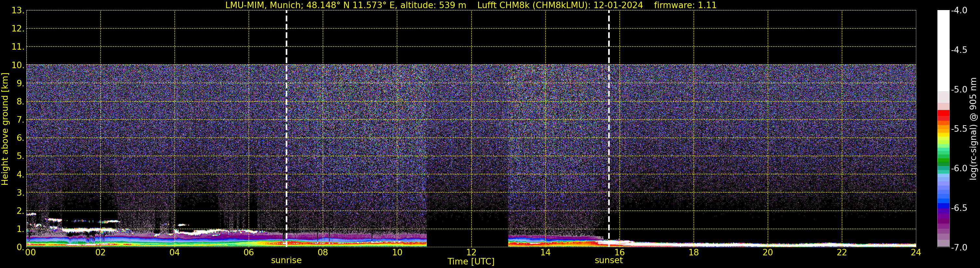Click the '6.' height tick label
This screenshot has height=268, width=980.
(x=20, y=138)
